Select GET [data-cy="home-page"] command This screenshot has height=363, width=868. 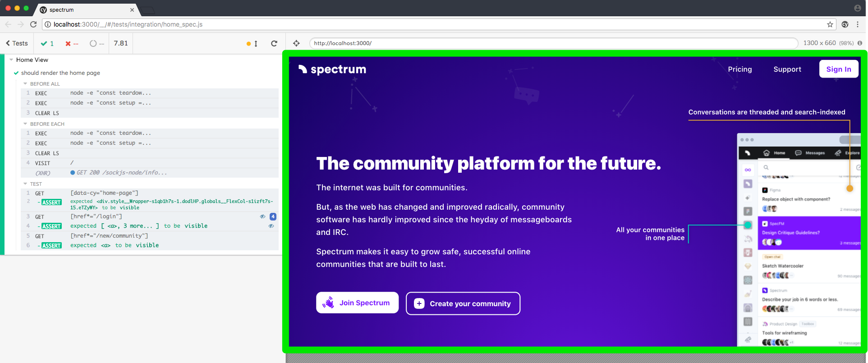149,193
